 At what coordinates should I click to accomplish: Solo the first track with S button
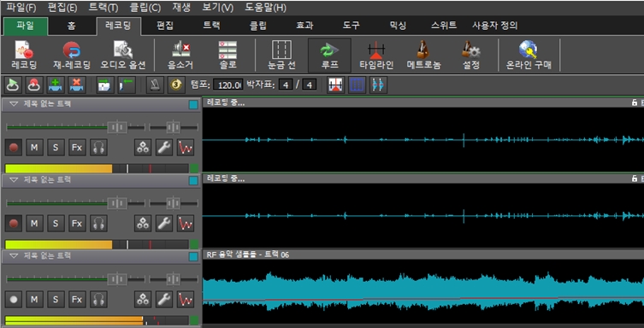(56, 148)
